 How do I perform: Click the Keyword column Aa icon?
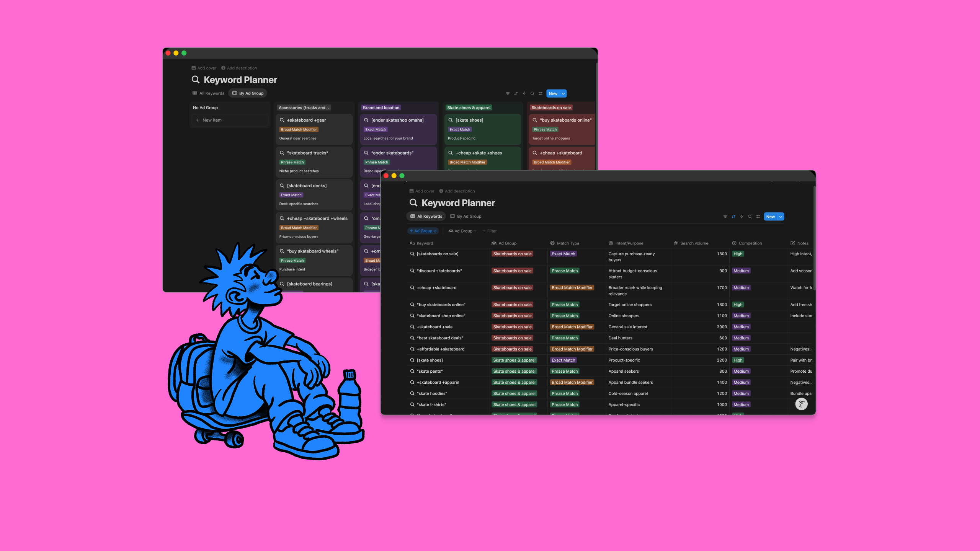(x=412, y=243)
